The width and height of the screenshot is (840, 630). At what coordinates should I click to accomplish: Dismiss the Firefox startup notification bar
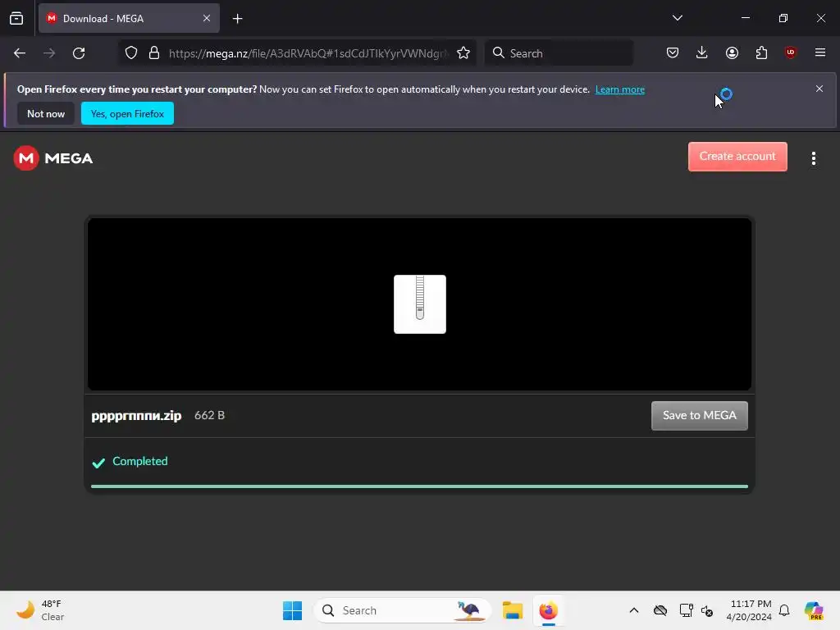[x=819, y=89]
